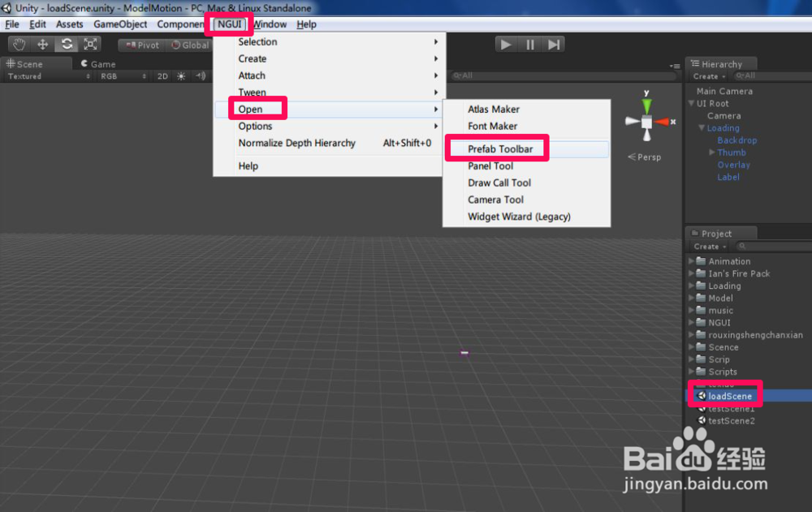Select the Hand pan tool

click(19, 44)
